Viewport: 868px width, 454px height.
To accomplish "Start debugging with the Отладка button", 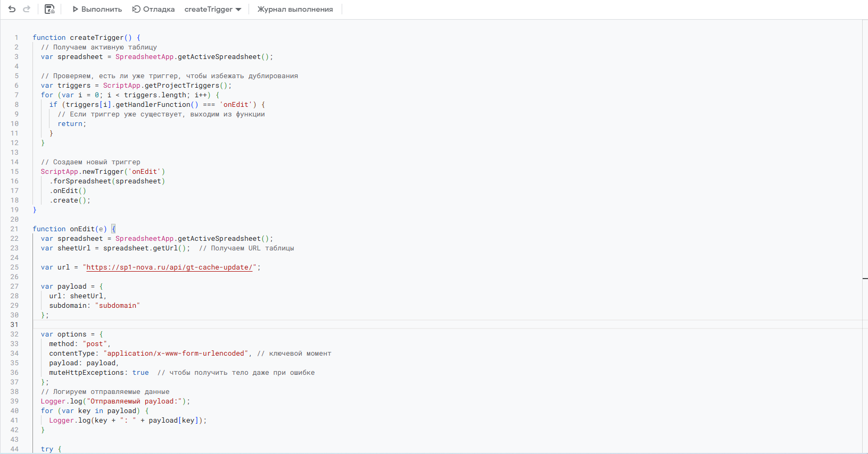I will pos(153,9).
